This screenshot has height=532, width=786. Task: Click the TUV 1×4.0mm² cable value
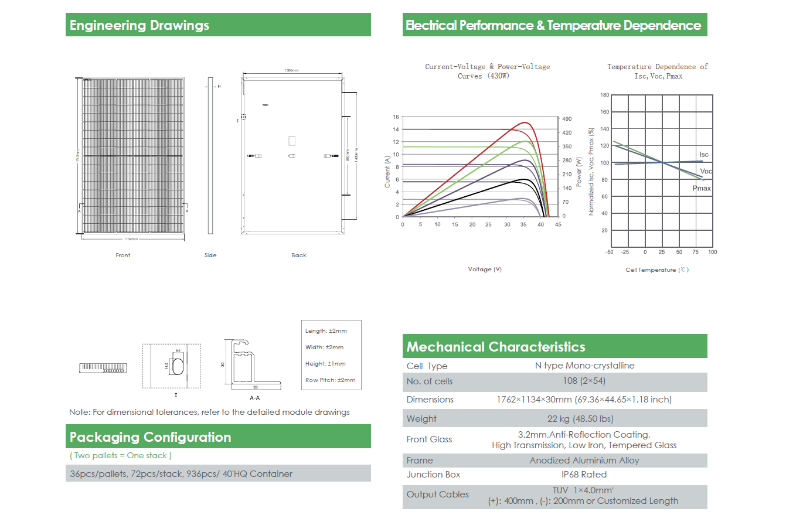click(583, 496)
